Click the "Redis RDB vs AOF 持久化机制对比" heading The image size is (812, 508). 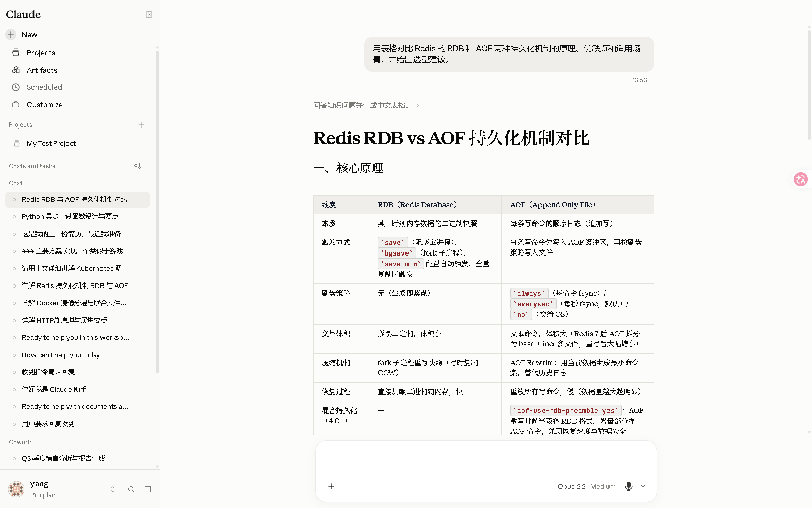pos(451,138)
